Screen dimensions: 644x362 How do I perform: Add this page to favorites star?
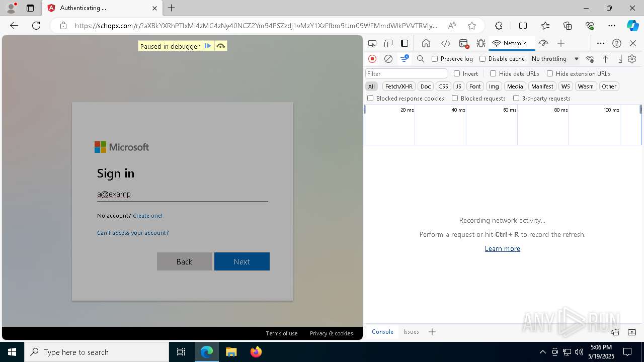click(471, 26)
